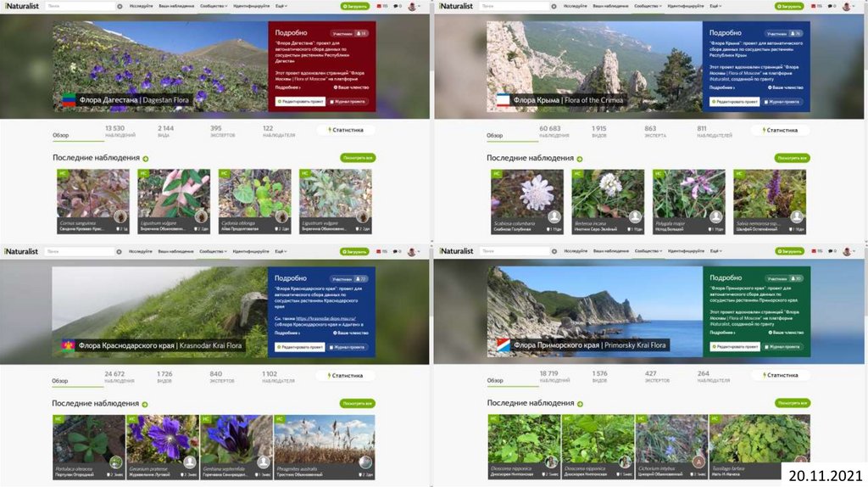Screen dimensions: 868x487
Task: Click the green arrow next to the Dagestan "Последние наблюдения" heading
Action: click(x=146, y=159)
